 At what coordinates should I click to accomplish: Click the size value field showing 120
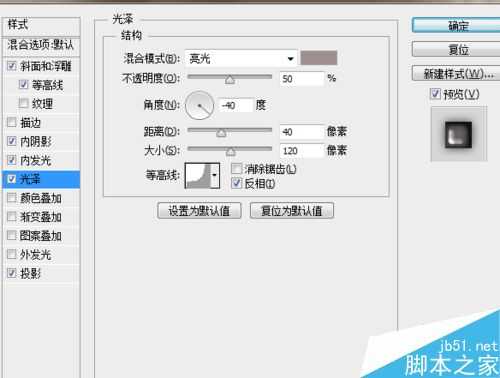point(302,151)
